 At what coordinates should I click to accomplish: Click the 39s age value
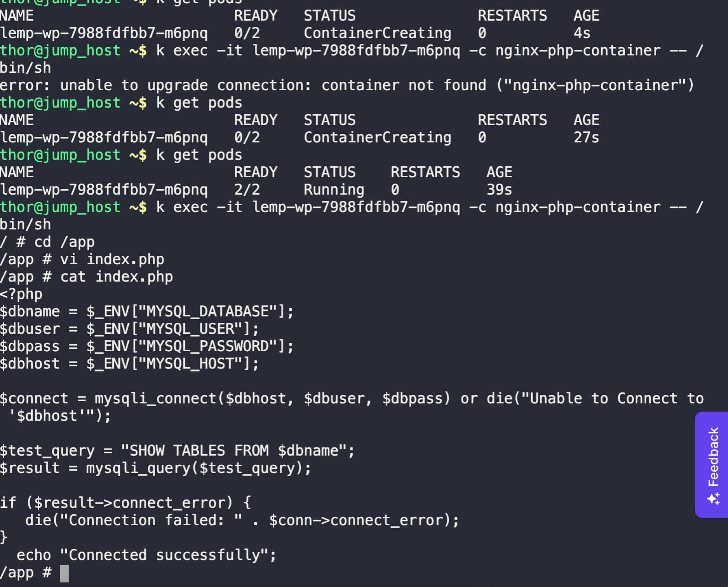click(499, 190)
